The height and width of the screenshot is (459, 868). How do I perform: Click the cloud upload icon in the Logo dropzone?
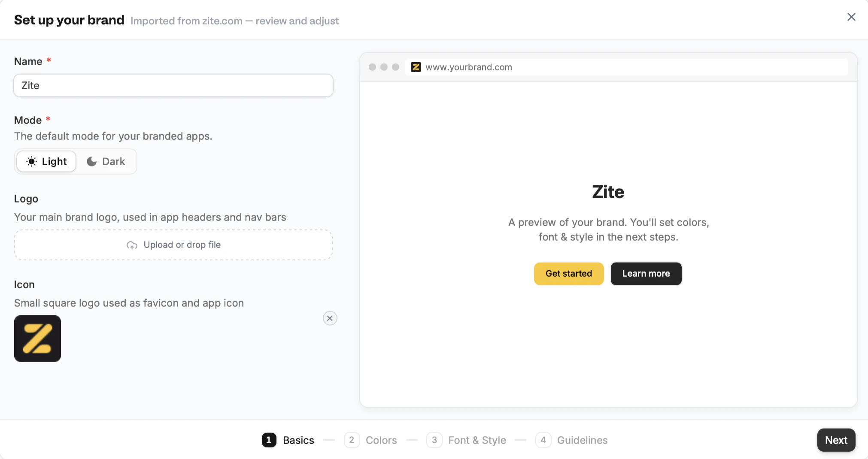tap(132, 245)
